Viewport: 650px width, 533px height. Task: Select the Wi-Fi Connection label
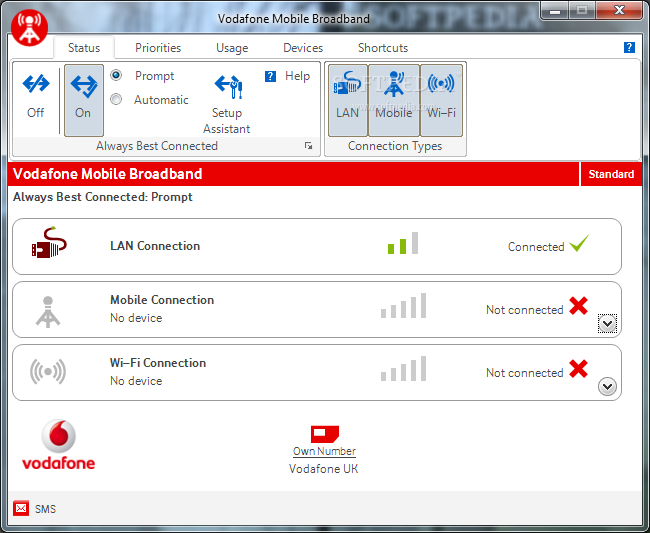158,363
